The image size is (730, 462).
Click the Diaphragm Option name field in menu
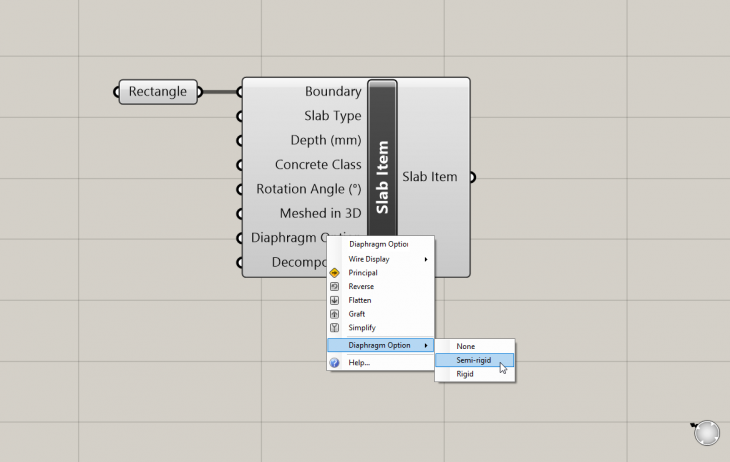(378, 244)
